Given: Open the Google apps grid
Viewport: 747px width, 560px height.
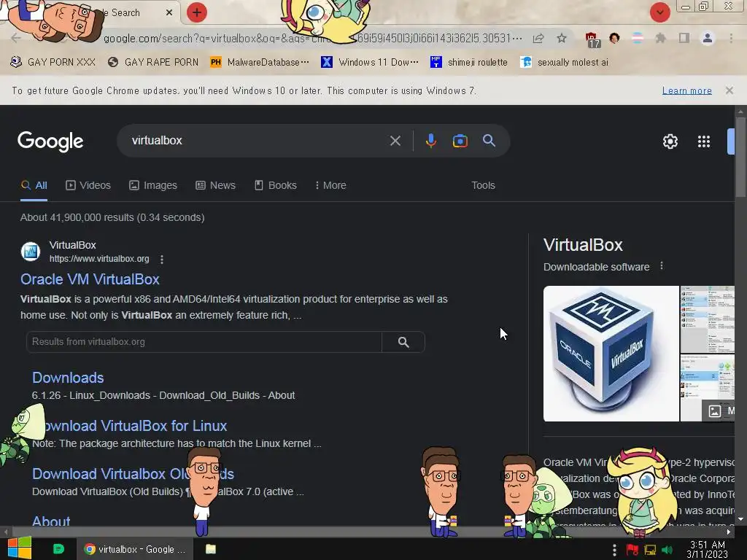Looking at the screenshot, I should 704,141.
